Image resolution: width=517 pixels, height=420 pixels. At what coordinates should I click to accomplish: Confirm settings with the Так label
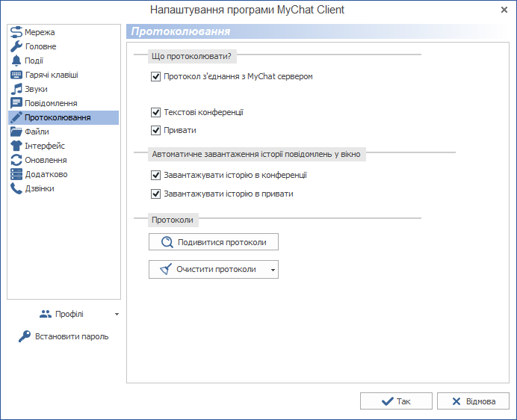[403, 401]
